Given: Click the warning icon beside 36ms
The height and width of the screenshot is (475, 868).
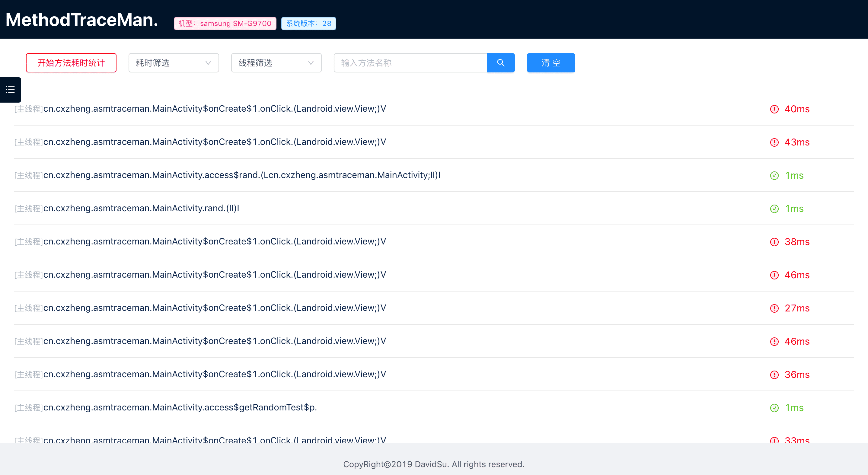Looking at the screenshot, I should point(774,375).
